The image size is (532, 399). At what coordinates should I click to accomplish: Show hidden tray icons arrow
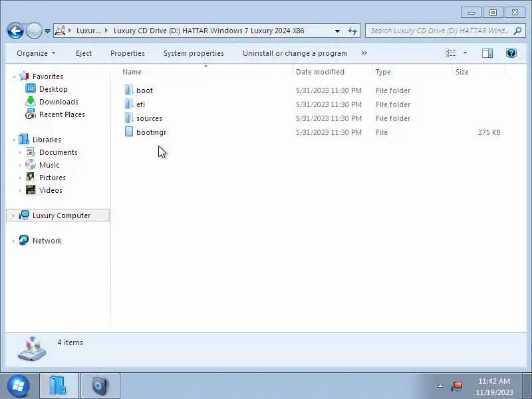[440, 386]
